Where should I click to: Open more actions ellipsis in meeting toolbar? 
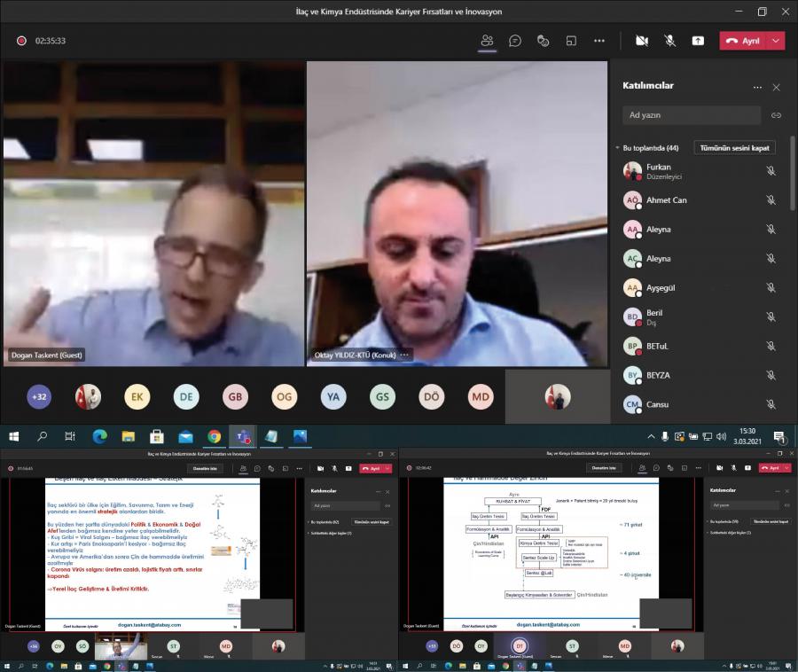tap(599, 41)
